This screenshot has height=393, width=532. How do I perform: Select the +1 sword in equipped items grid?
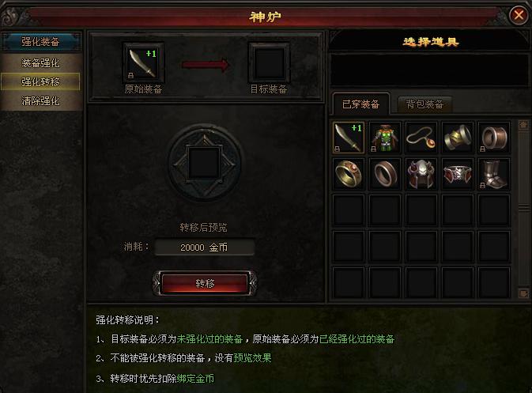tap(349, 138)
